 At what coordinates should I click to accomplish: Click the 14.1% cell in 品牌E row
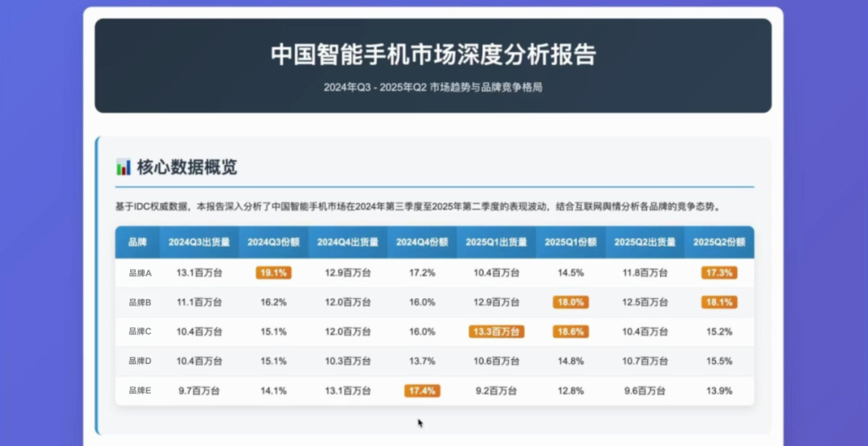[273, 390]
